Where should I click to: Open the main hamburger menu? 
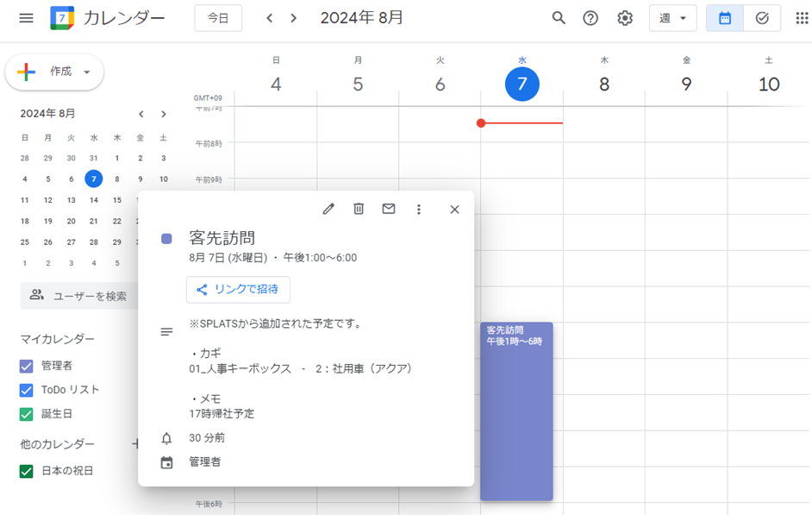[26, 18]
